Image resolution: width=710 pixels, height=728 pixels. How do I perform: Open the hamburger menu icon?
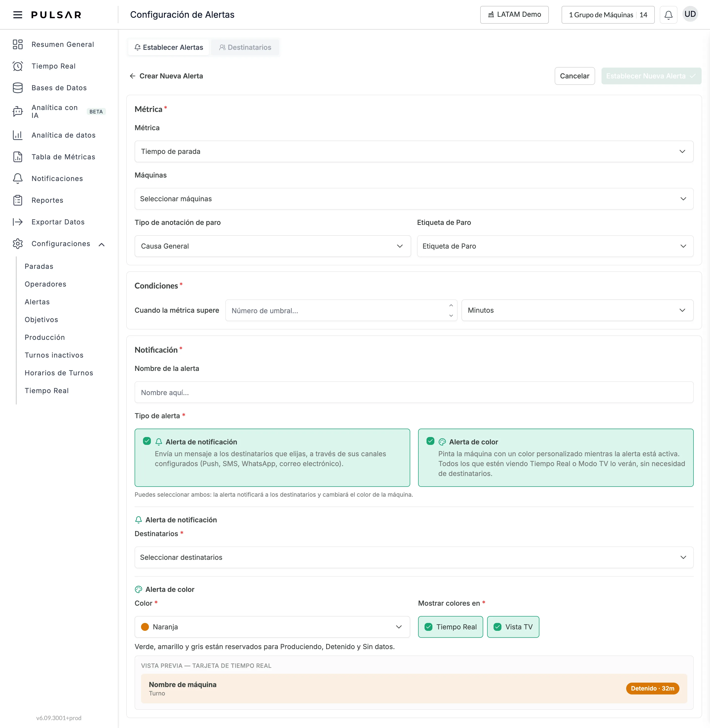coord(18,15)
